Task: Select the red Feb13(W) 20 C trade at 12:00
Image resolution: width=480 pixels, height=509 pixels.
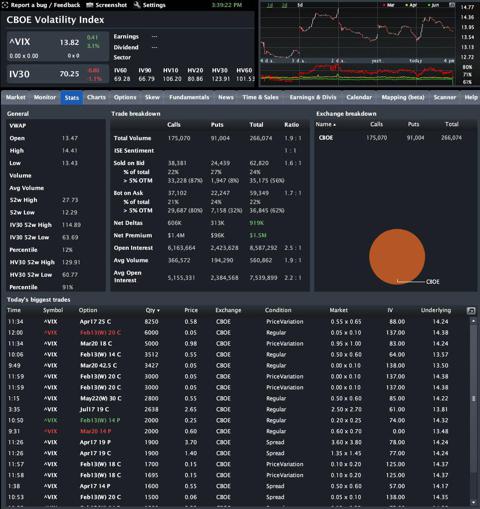Action: [238, 333]
